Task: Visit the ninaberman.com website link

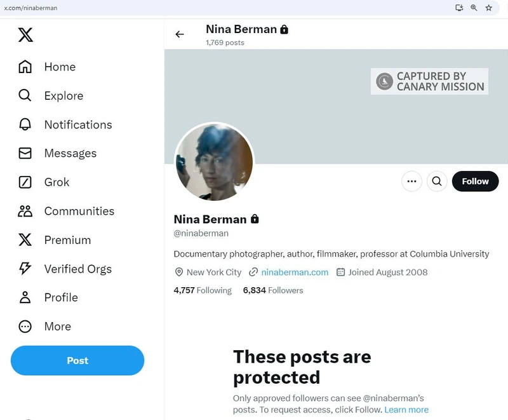Action: (x=295, y=272)
